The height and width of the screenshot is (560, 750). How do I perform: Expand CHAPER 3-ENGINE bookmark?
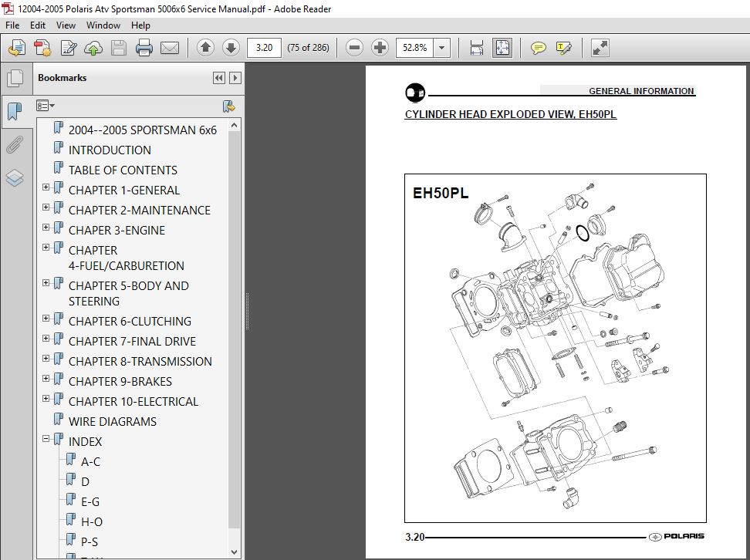(46, 227)
